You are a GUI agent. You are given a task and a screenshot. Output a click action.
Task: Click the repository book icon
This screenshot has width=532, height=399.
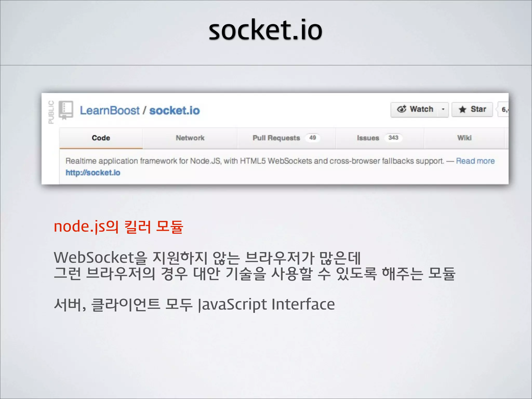click(x=66, y=110)
